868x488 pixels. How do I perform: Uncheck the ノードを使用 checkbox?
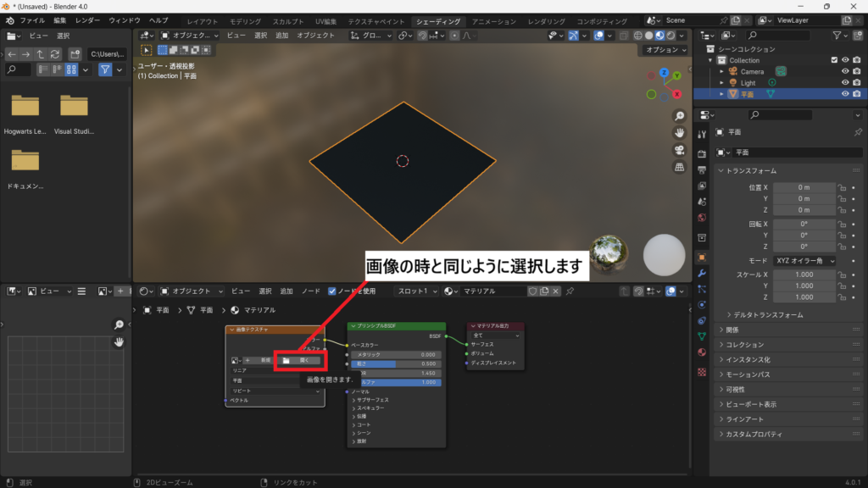[x=332, y=291]
